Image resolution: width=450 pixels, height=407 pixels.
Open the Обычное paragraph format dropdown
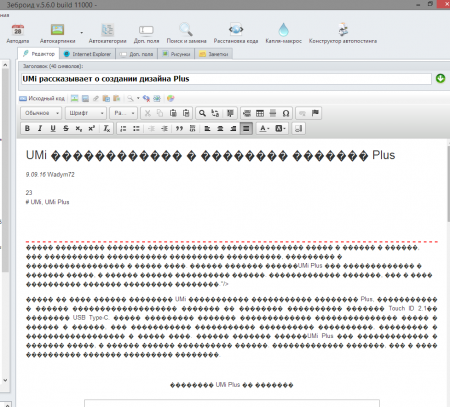41,113
